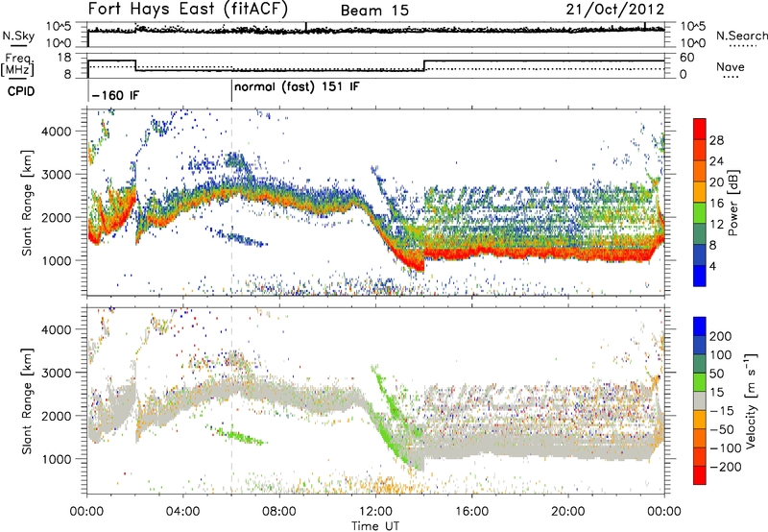Viewport: 768px width, 532px height.
Task: Click the right-side '10^5' noise axis label
Action: point(692,27)
